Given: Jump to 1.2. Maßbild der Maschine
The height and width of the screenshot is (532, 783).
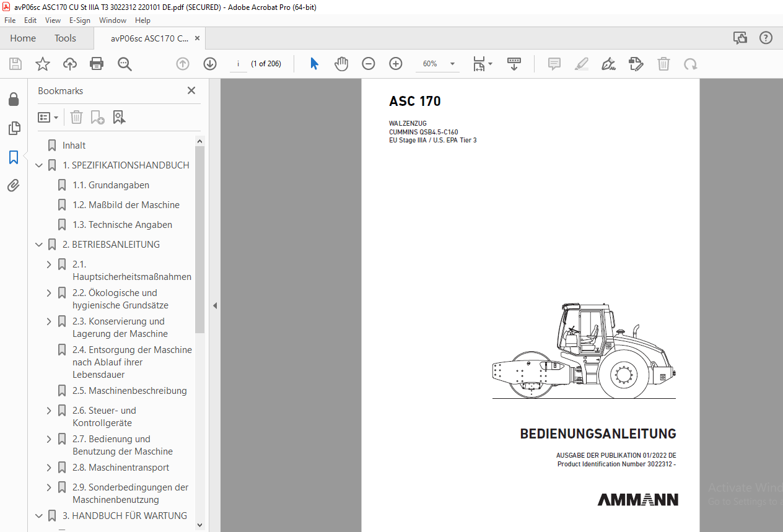Looking at the screenshot, I should click(126, 205).
